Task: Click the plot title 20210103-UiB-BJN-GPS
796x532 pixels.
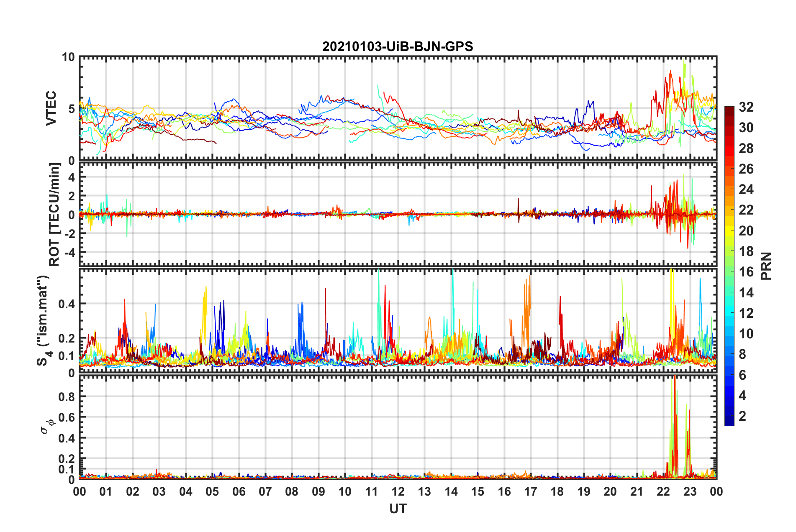Action: [x=398, y=46]
